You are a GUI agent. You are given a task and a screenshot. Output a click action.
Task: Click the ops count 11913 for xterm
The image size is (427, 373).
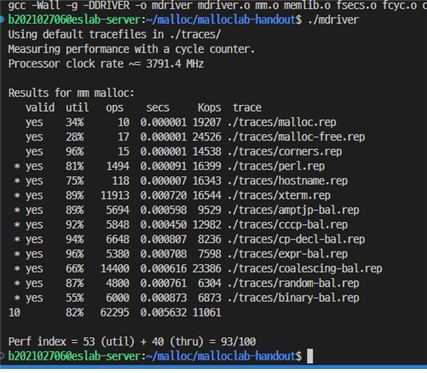115,196
